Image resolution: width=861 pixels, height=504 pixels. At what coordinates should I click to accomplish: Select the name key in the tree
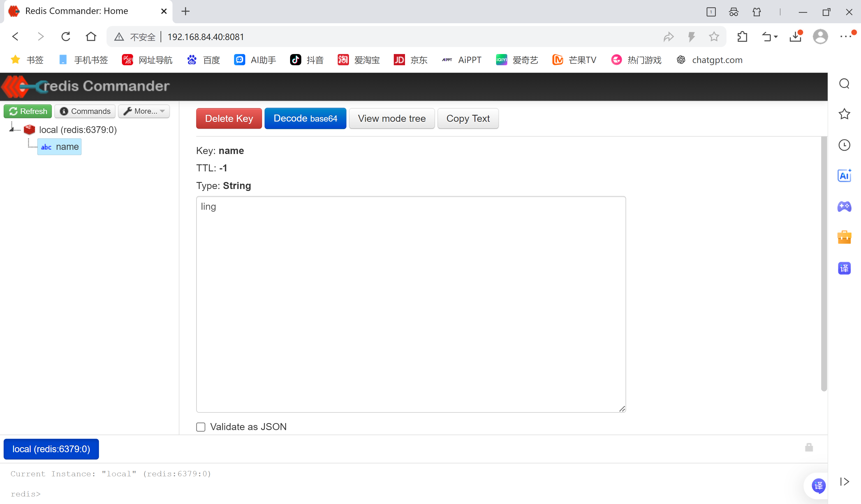tap(59, 147)
